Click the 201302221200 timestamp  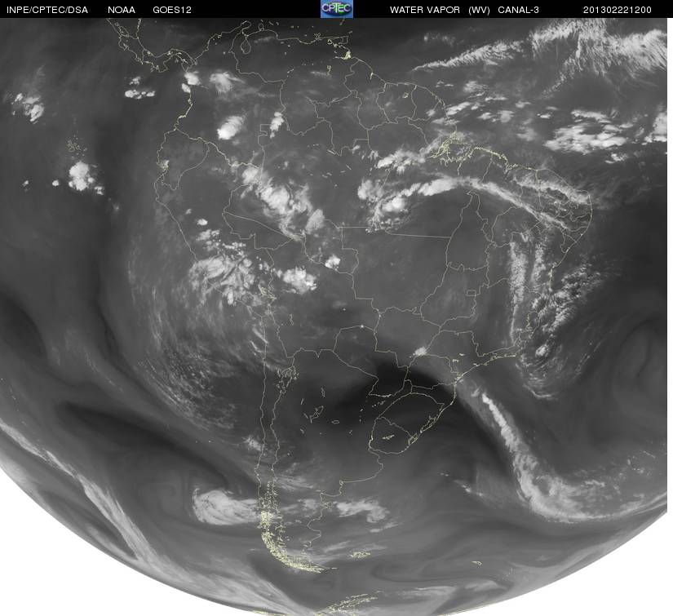click(x=618, y=10)
